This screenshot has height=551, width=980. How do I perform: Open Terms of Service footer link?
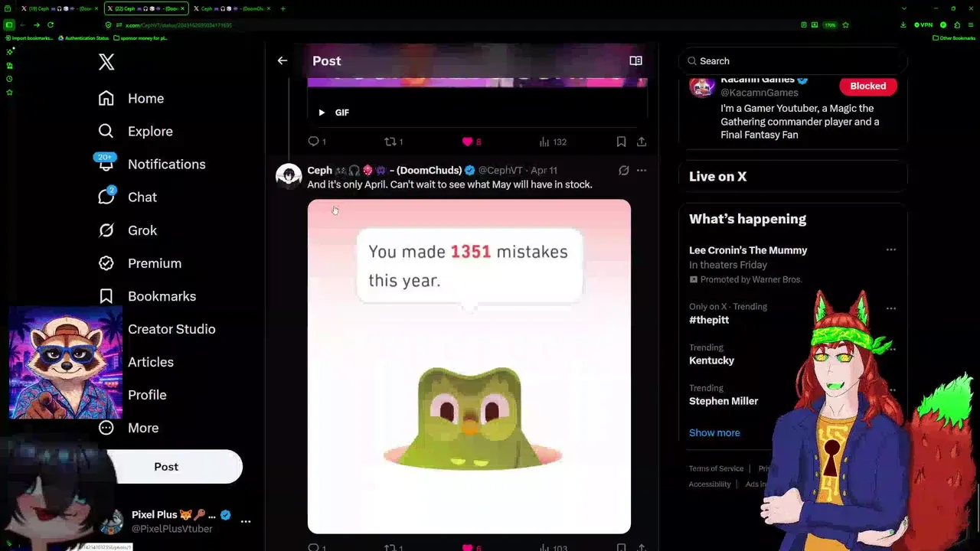coord(716,468)
